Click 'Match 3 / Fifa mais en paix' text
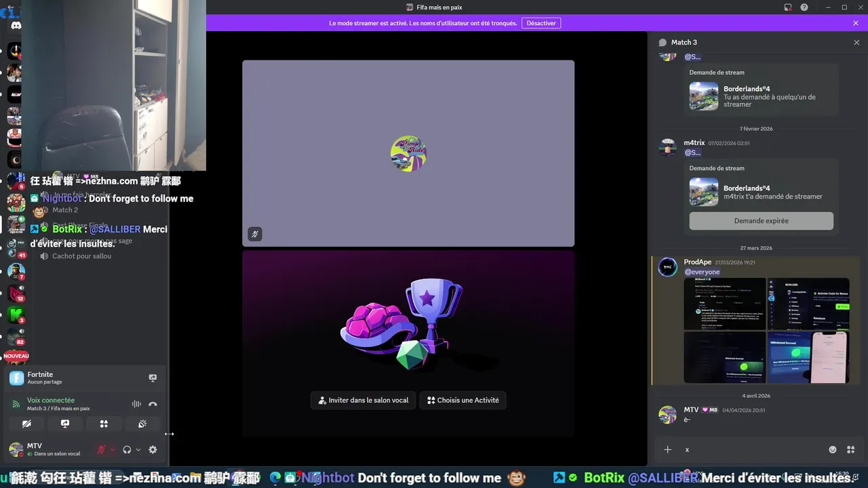The image size is (868, 488). pos(58,409)
